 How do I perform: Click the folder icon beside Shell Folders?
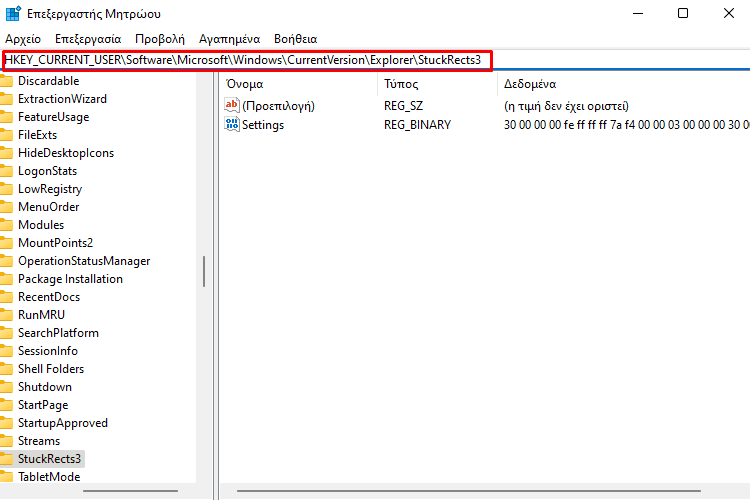(x=6, y=369)
